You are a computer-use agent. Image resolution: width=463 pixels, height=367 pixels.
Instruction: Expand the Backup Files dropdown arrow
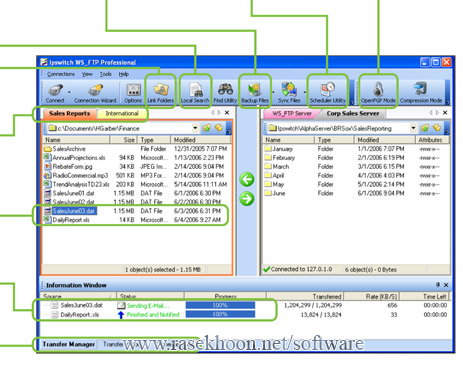[x=273, y=92]
